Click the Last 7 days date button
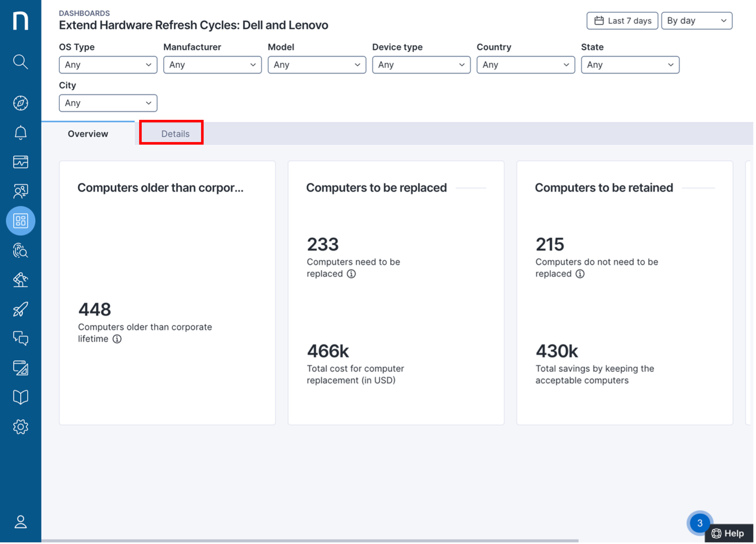This screenshot has height=544, width=756. pos(622,21)
